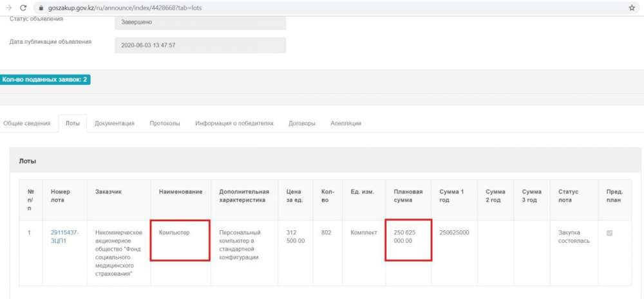Switch to the Договоры tab
This screenshot has width=644, height=299.
[301, 123]
